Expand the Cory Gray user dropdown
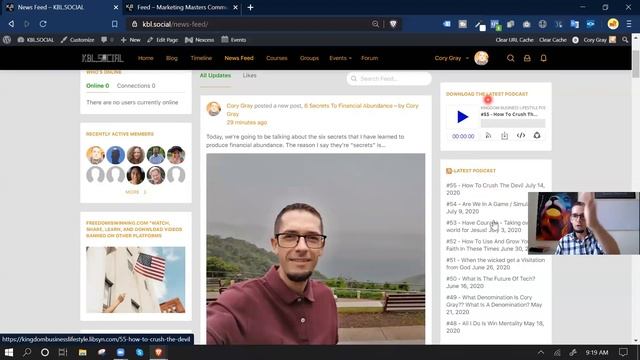This screenshot has width=640, height=360. point(451,58)
